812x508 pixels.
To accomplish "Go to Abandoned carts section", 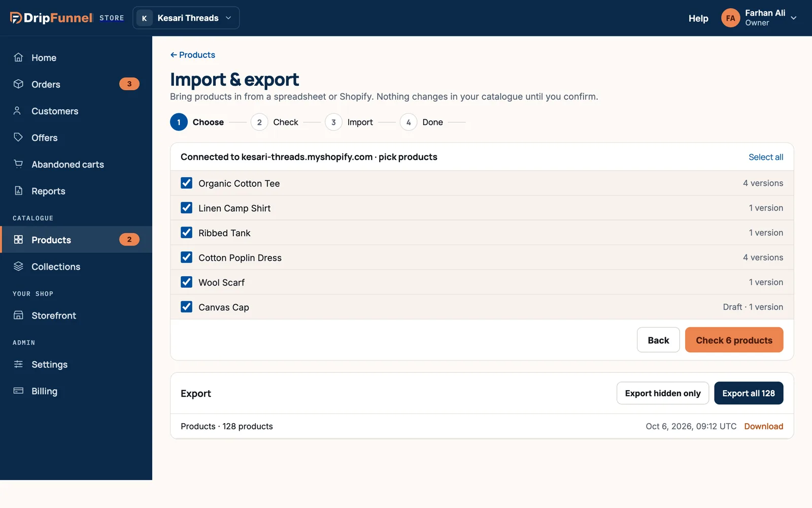I will (76, 164).
